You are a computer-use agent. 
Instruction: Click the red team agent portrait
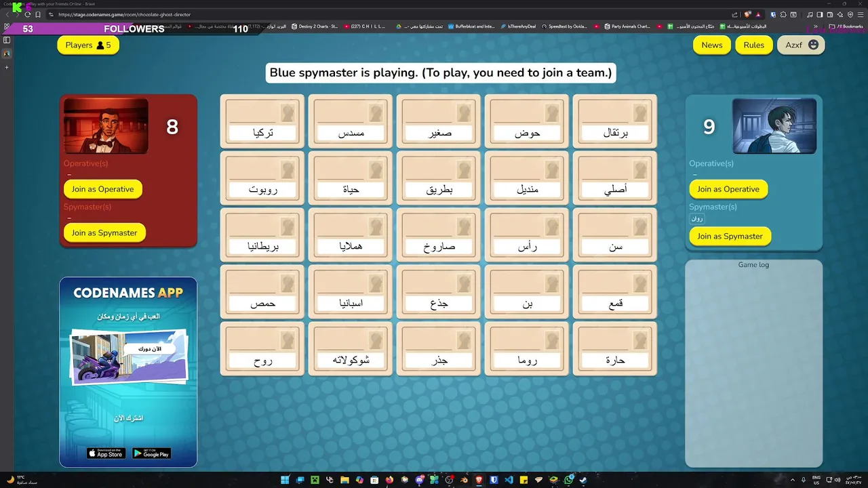tap(106, 126)
